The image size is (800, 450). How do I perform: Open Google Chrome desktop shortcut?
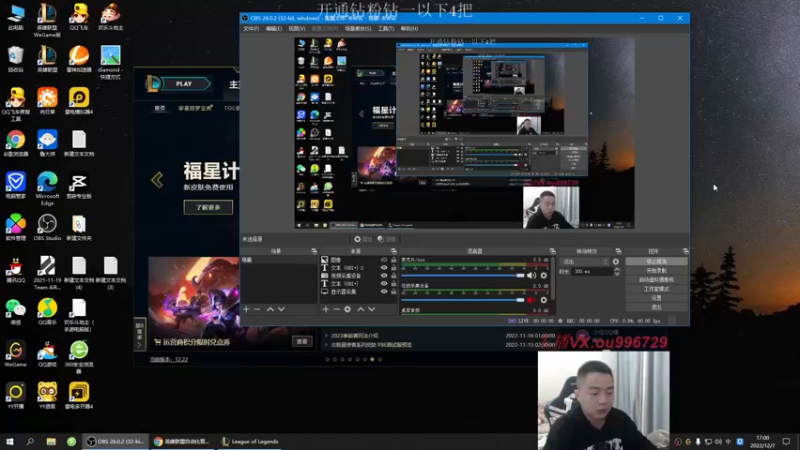pos(15,143)
